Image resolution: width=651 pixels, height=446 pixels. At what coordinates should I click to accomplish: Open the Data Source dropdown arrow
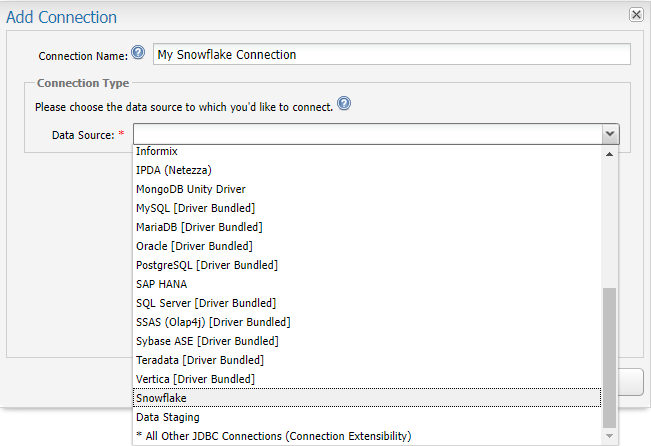click(x=610, y=134)
